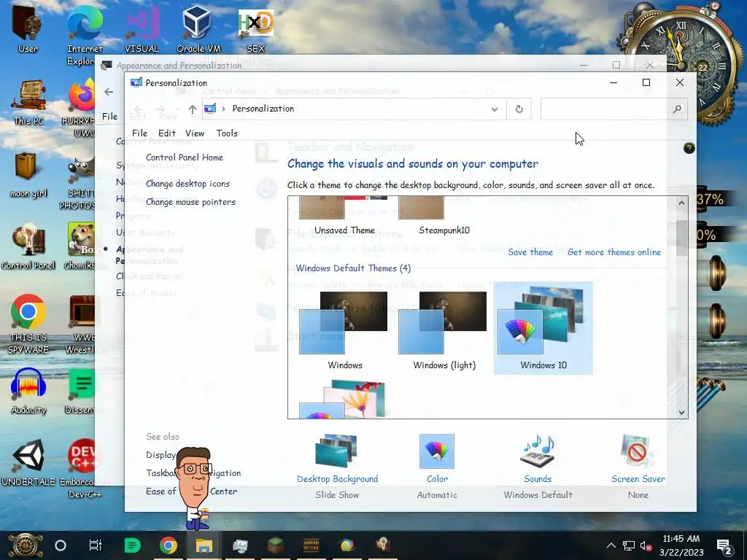Viewport: 747px width, 560px height.
Task: Open Chrome from the taskbar
Action: 169,545
